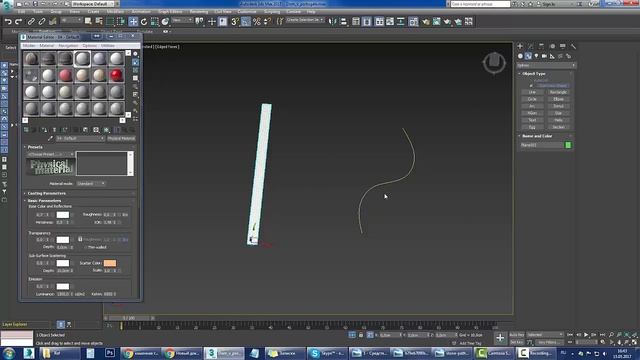Collapse the Presets rollout

[35, 147]
